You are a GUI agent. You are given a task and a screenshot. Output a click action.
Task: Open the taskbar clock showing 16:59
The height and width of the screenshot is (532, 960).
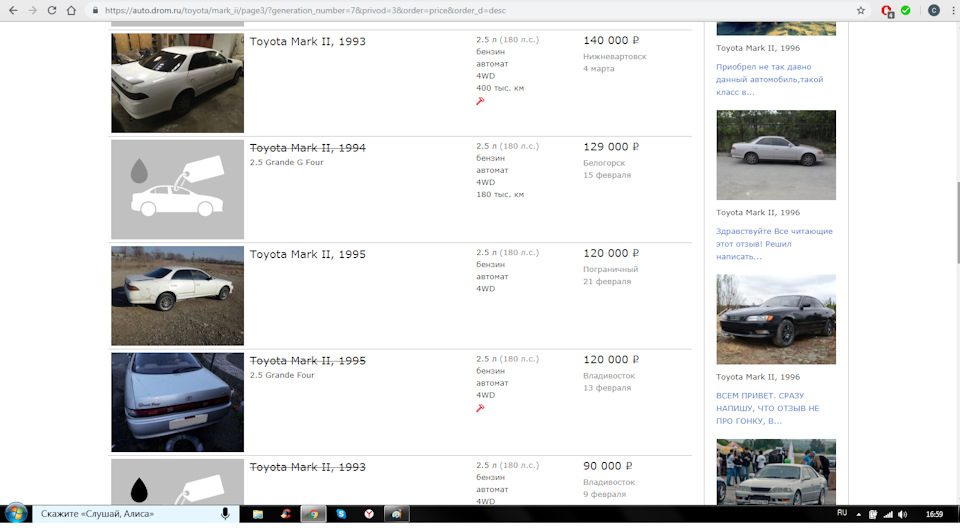(x=934, y=514)
